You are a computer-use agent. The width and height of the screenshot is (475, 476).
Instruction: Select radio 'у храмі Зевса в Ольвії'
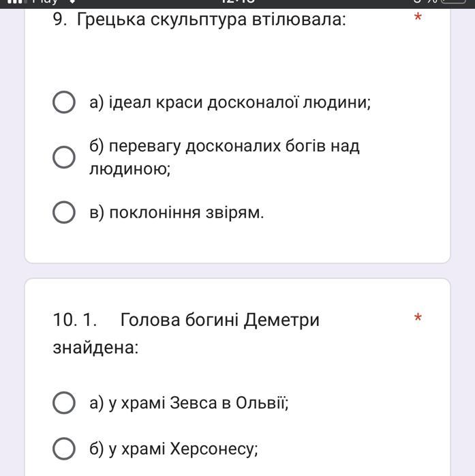coord(64,402)
